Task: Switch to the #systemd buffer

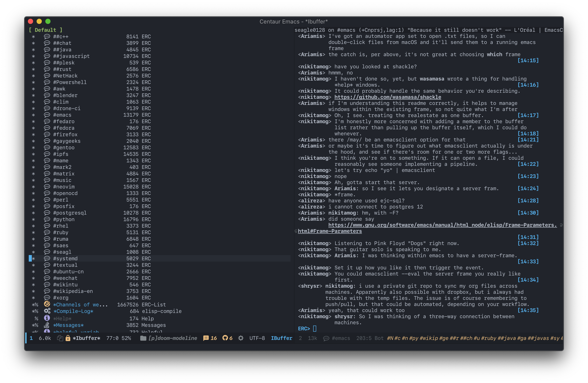Action: (x=66, y=258)
